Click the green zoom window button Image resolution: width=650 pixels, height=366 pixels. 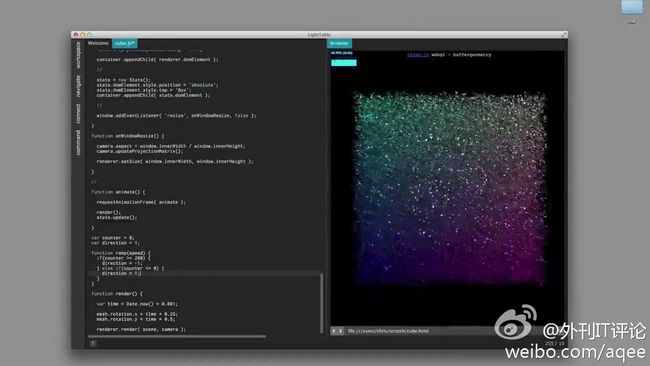(90, 35)
